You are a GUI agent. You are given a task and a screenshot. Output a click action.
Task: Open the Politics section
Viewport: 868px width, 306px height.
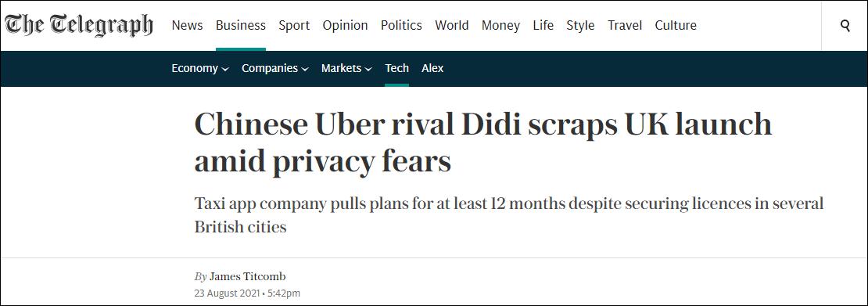[x=401, y=26]
